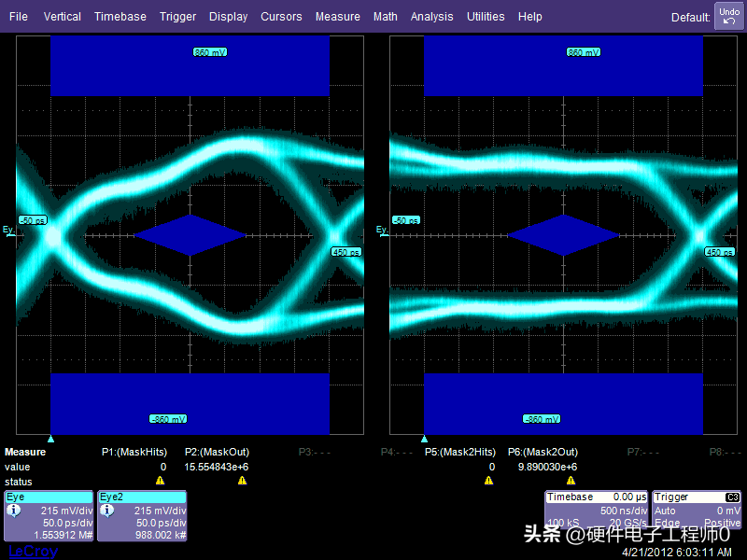Open the Math menu

(386, 17)
